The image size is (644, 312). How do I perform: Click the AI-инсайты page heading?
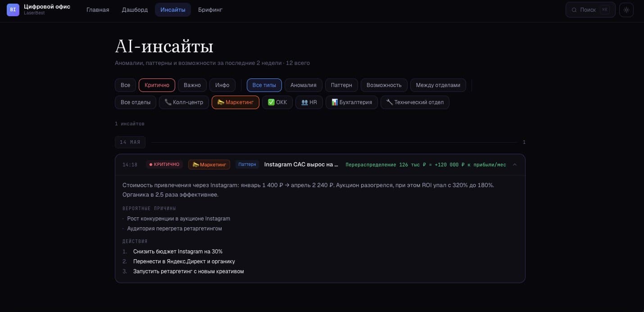click(164, 46)
